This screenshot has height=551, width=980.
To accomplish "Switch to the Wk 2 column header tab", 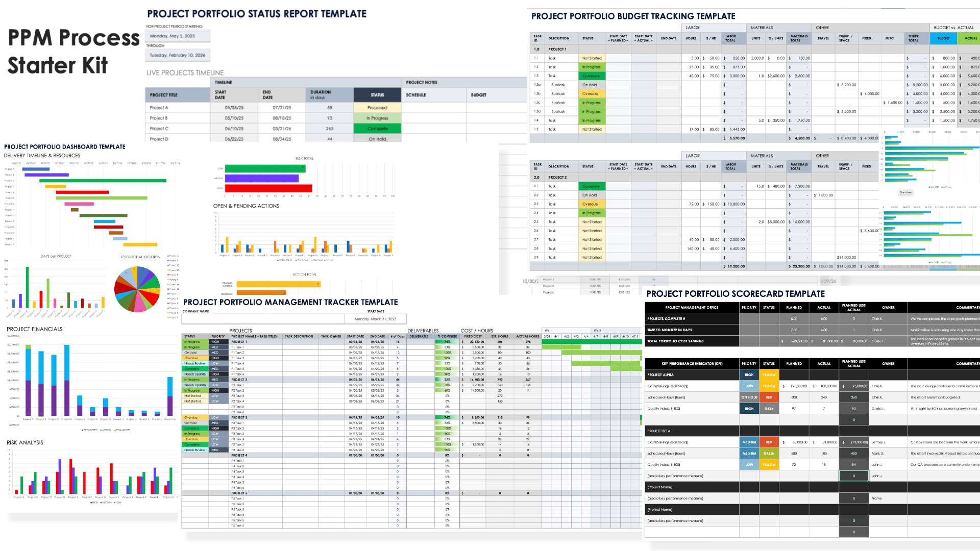I will tap(596, 331).
